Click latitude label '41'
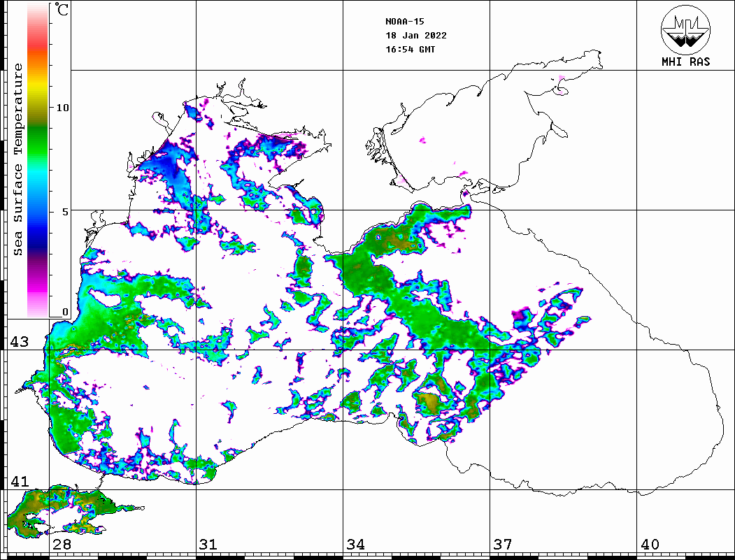735x560 pixels. click(x=19, y=482)
